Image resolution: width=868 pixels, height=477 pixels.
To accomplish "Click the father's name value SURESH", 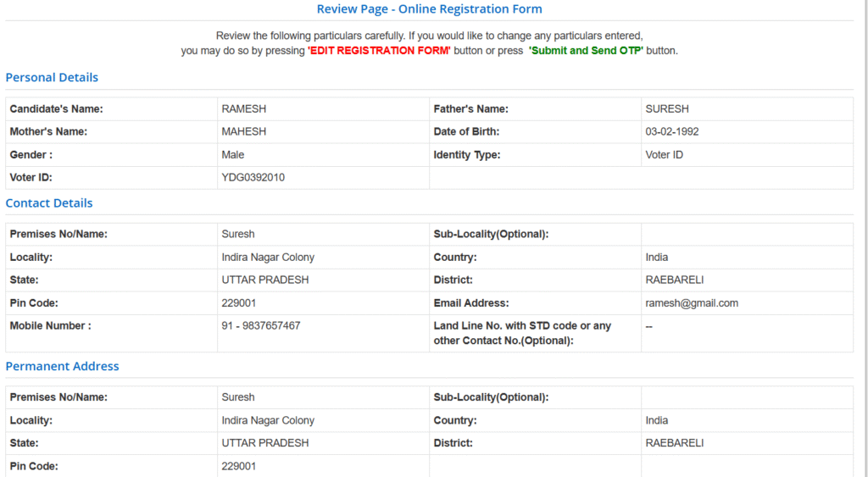I will [667, 109].
